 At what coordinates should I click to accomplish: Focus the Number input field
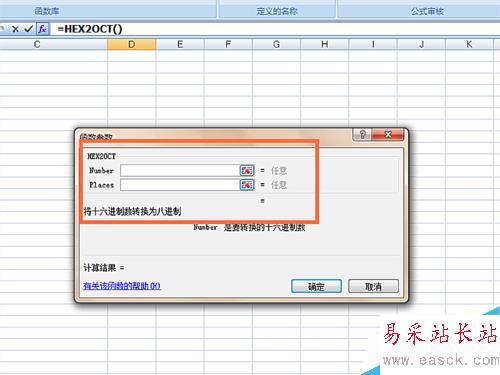point(180,170)
